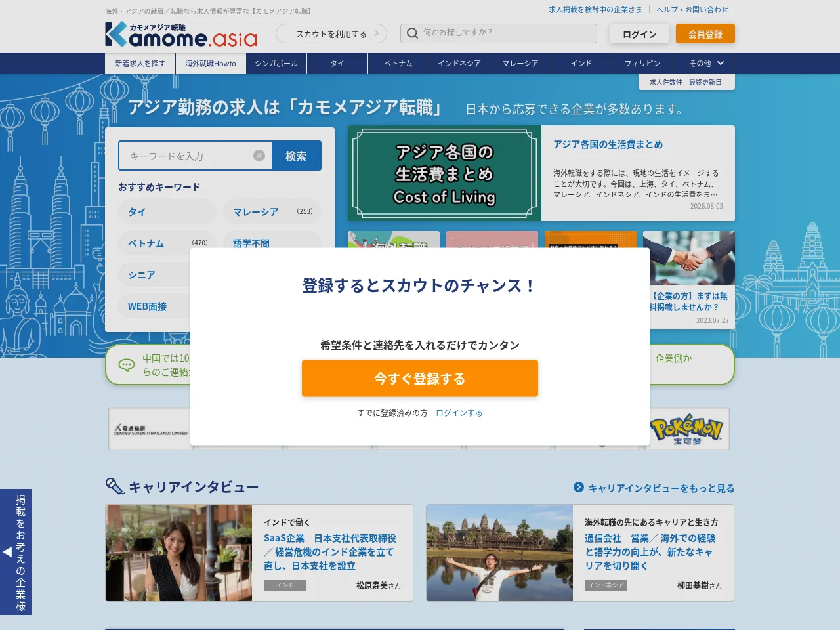The height and width of the screenshot is (630, 840).
Task: Open the 掲載をお考えの企業様 side tab
Action: pyautogui.click(x=16, y=552)
